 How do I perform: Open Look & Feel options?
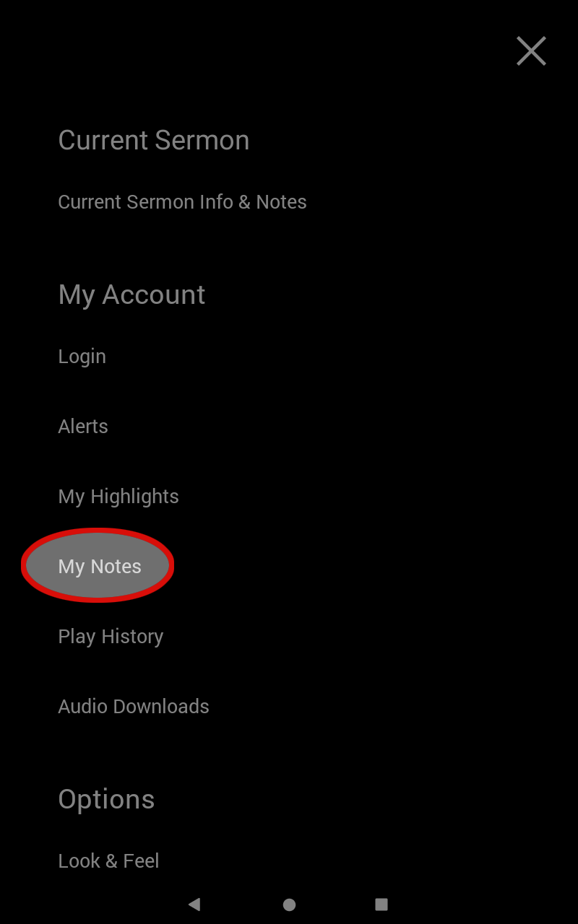pos(108,861)
